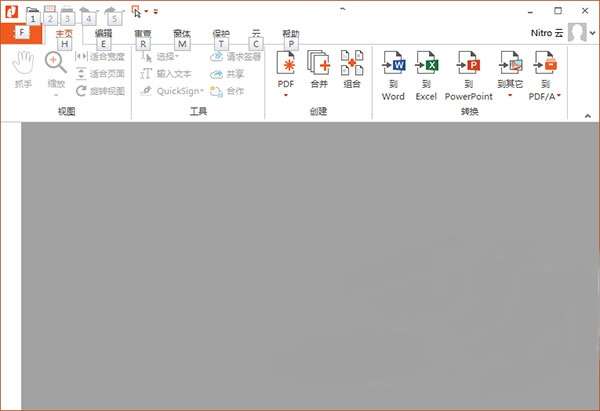
Task: Open the PDF create dropdown arrow
Action: pyautogui.click(x=286, y=95)
